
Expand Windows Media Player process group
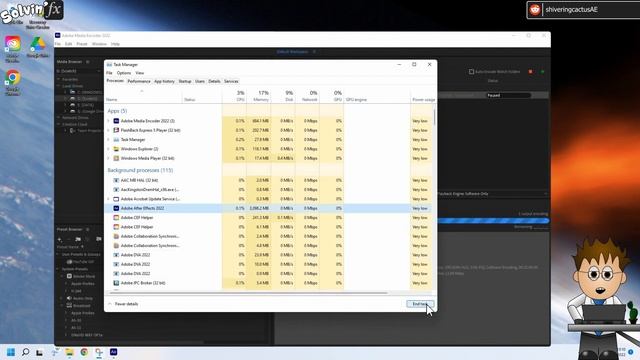coord(108,158)
